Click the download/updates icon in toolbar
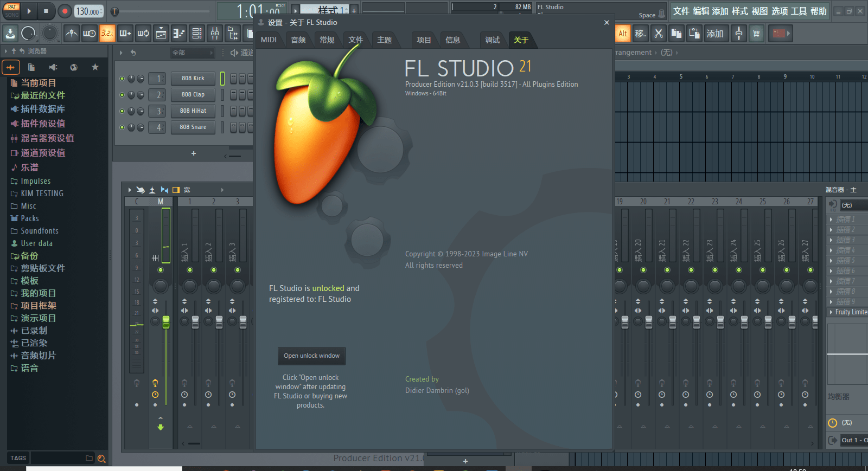The height and width of the screenshot is (471, 868). (x=10, y=34)
